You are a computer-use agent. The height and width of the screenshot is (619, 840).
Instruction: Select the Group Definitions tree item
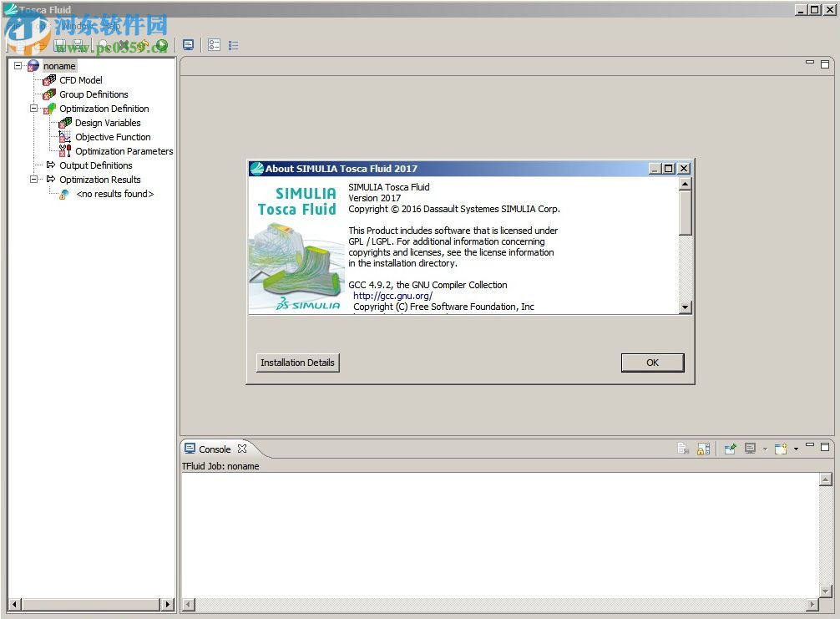[x=94, y=94]
